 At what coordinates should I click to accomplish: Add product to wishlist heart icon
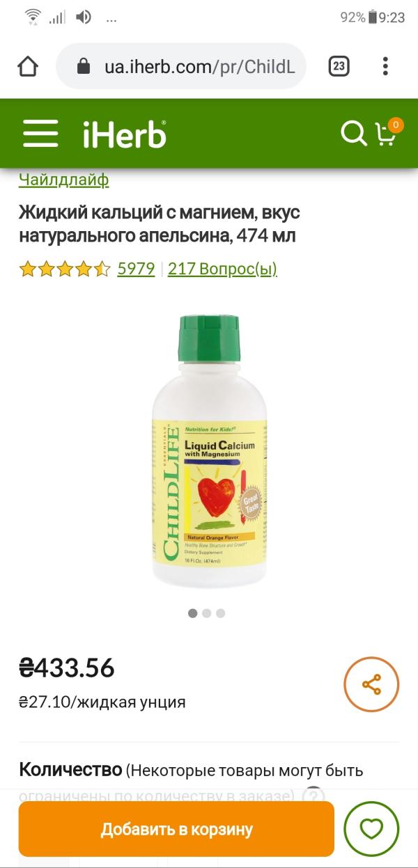(371, 828)
